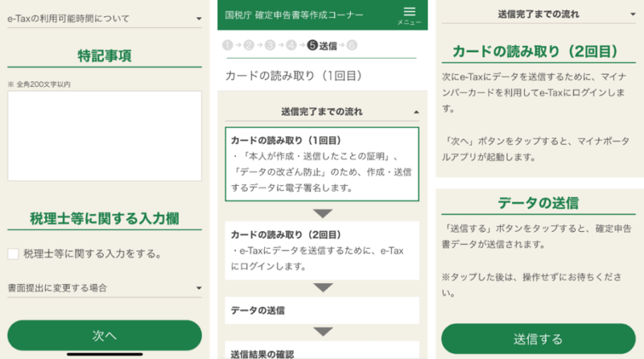
Task: Expand 書面提出に変更する場合 section
Action: pyautogui.click(x=105, y=288)
